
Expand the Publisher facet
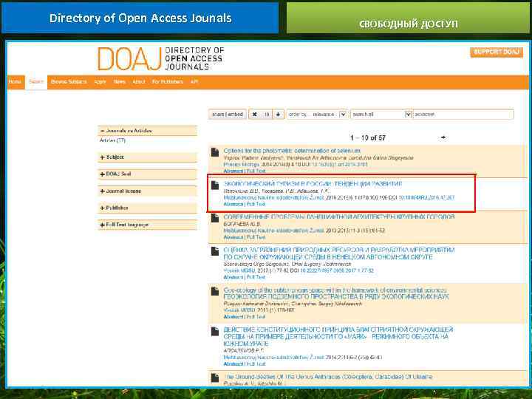[x=147, y=208]
